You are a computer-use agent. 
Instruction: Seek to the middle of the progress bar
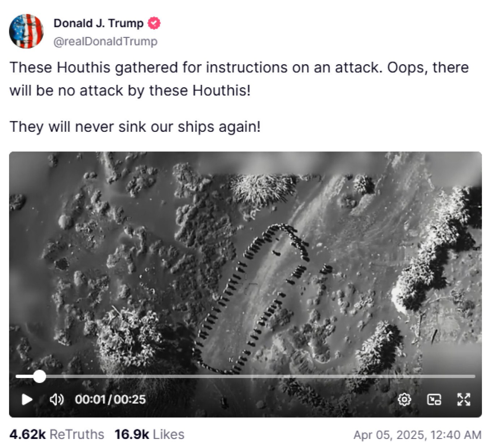(x=245, y=377)
